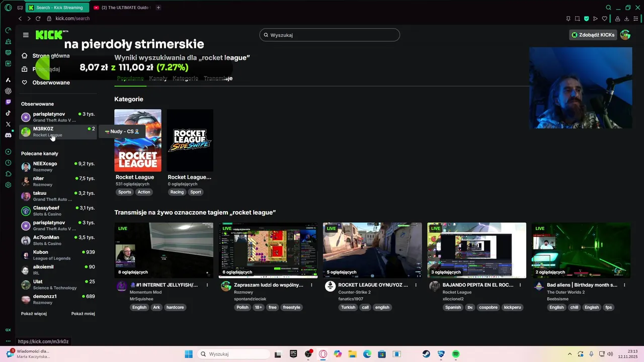
Task: Switch to the Kanały tab
Action: pyautogui.click(x=158, y=78)
